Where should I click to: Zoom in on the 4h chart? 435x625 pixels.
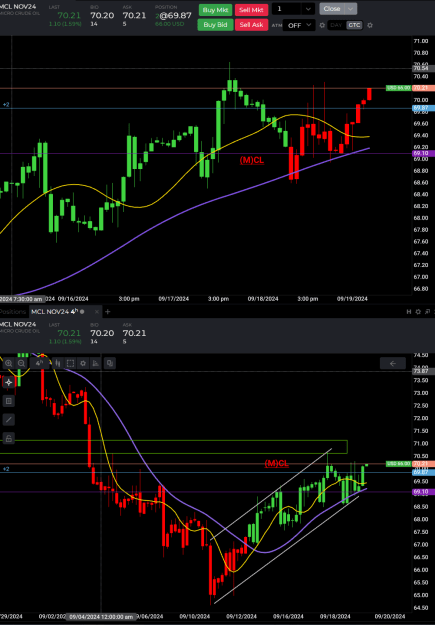coord(8,363)
